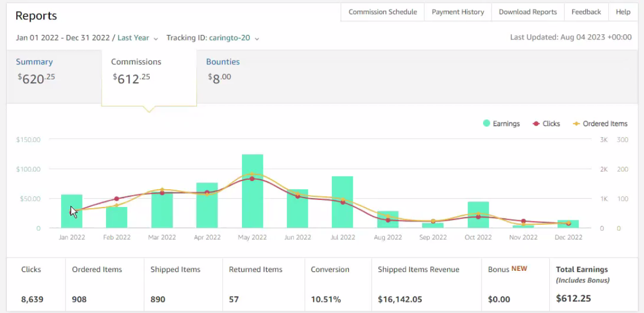Toggle the Ordered Items legend series
This screenshot has height=313, width=644.
click(x=600, y=123)
